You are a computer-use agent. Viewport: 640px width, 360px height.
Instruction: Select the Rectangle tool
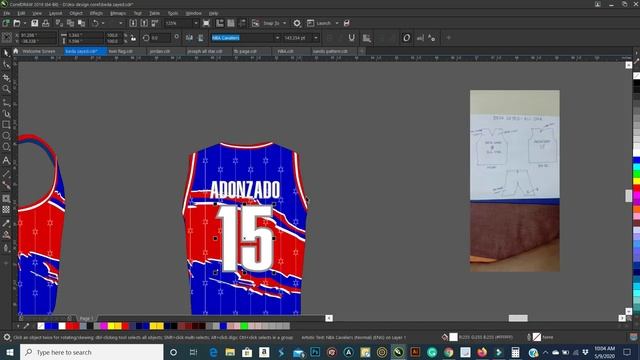coord(6,124)
